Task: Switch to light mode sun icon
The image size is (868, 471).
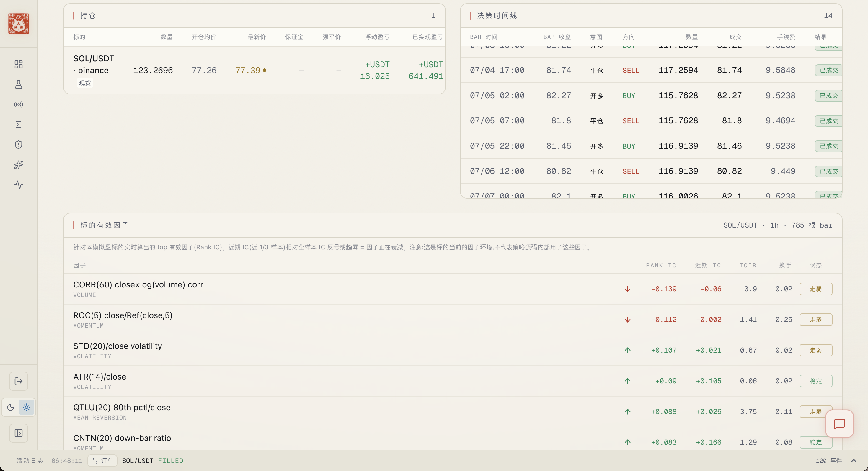Action: pyautogui.click(x=27, y=407)
